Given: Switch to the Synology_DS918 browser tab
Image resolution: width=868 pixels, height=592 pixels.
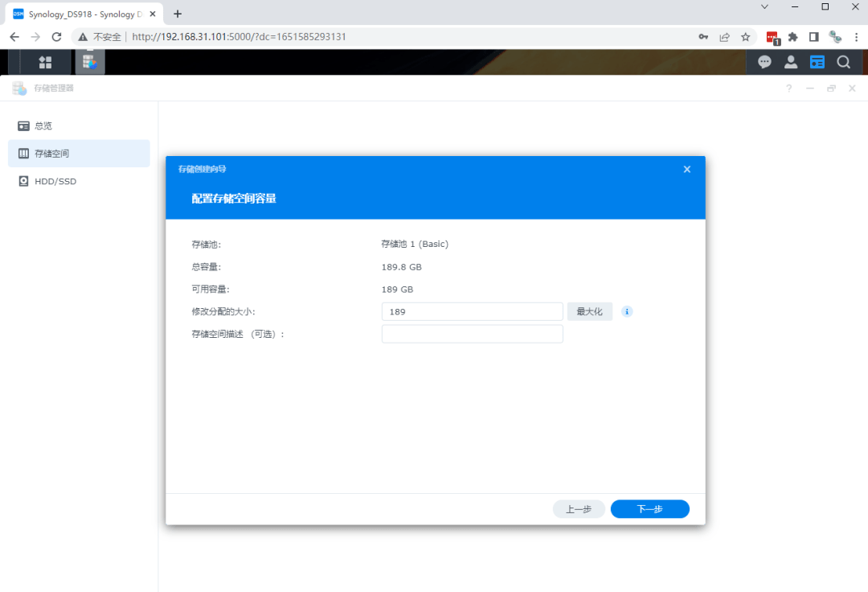Looking at the screenshot, I should pyautogui.click(x=80, y=14).
